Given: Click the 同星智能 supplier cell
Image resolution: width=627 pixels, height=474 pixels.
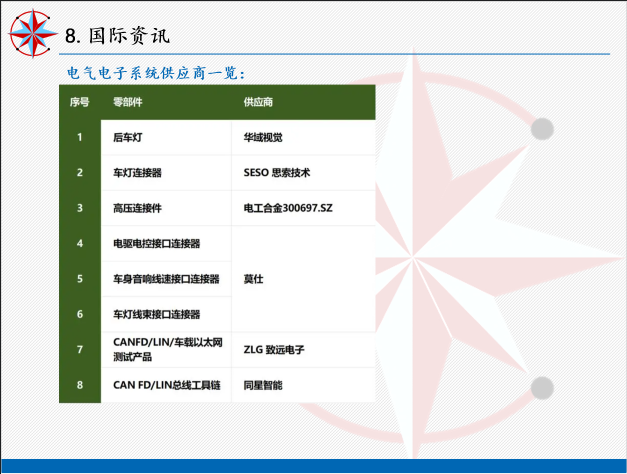Looking at the screenshot, I should [x=263, y=384].
